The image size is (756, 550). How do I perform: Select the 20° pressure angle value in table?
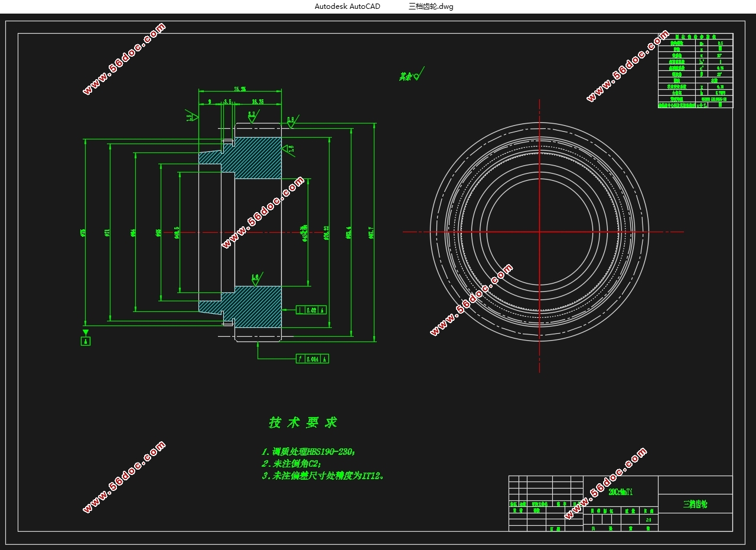click(x=720, y=55)
